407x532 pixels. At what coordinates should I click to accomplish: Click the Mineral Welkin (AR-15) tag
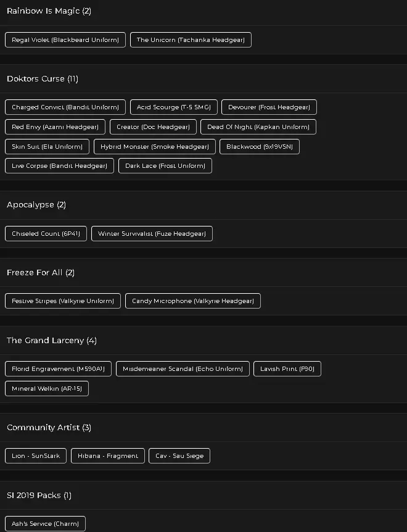click(47, 389)
